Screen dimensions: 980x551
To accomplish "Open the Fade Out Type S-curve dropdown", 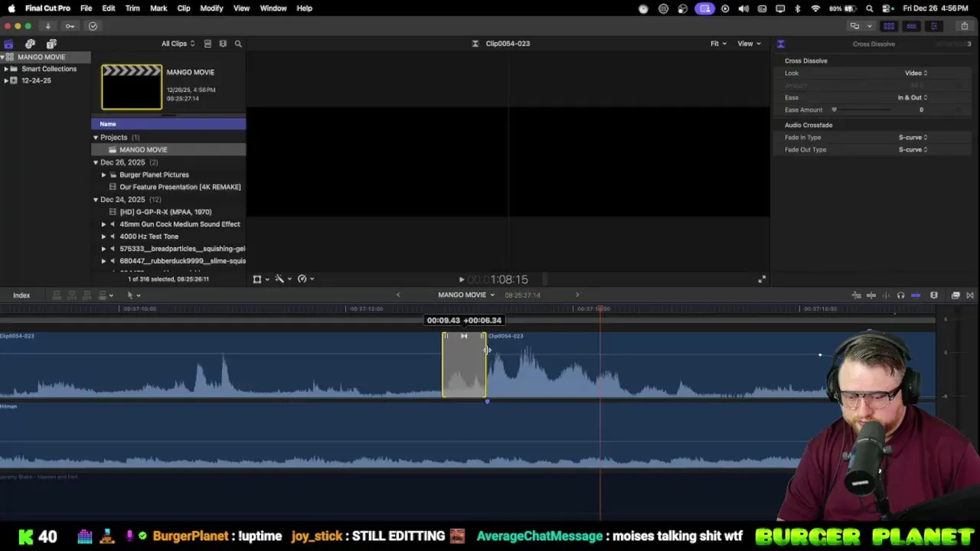I will point(913,150).
